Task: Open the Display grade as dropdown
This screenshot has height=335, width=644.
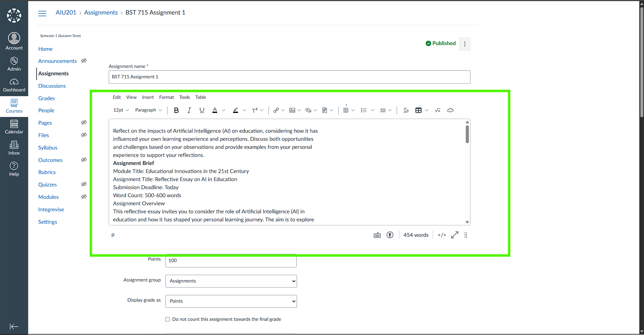Action: (x=231, y=301)
